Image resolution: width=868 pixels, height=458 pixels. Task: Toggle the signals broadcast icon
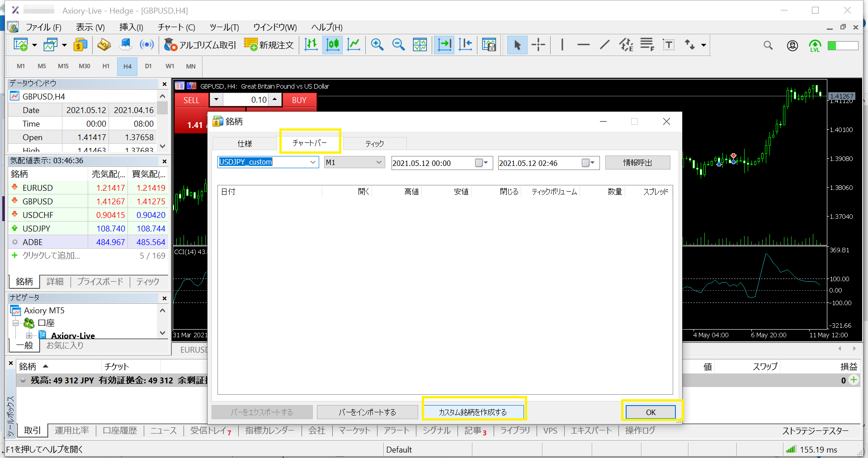click(x=146, y=45)
